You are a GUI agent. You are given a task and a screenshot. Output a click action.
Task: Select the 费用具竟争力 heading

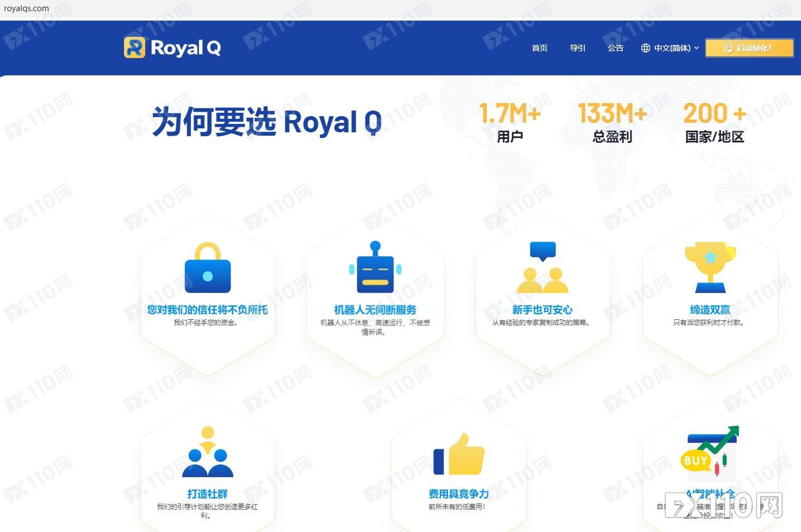pyautogui.click(x=459, y=494)
